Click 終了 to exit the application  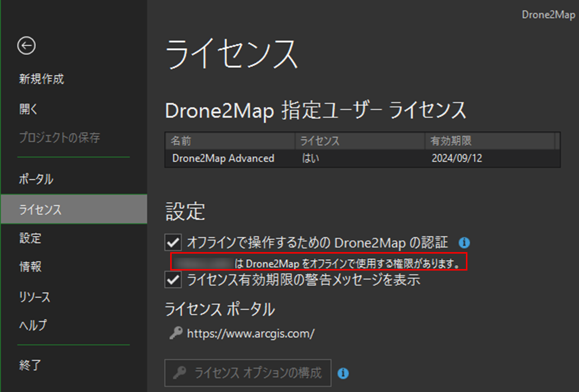[30, 365]
